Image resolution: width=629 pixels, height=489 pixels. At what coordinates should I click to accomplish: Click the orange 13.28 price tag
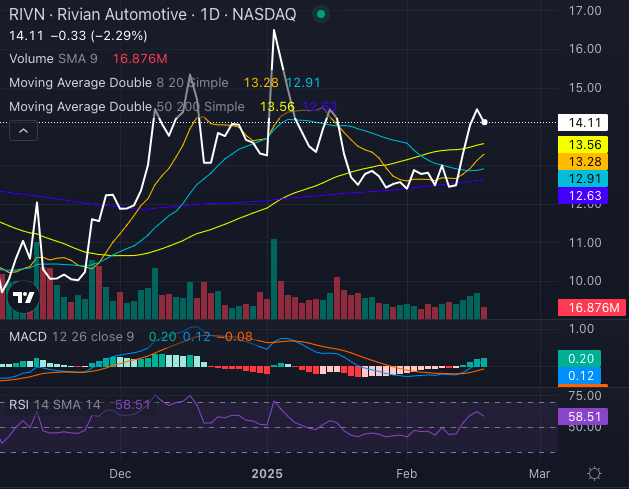(582, 162)
